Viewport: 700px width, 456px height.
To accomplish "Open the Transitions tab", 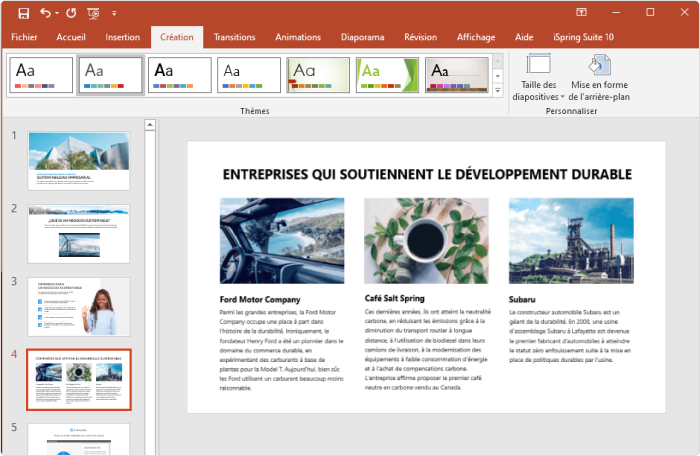I will pos(234,37).
